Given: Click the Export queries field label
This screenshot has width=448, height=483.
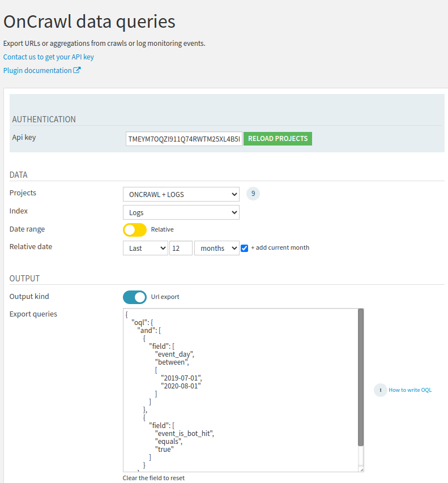Looking at the screenshot, I should [33, 314].
